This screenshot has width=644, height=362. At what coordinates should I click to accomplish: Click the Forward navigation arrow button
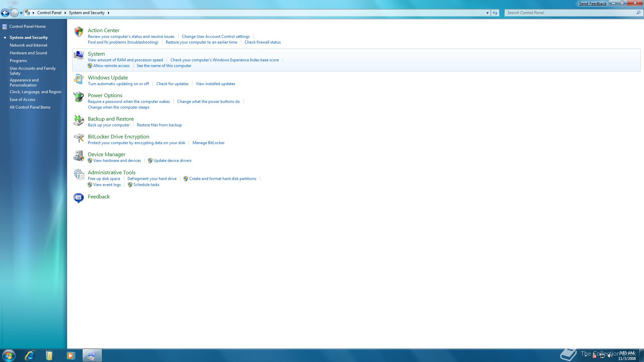pos(14,13)
